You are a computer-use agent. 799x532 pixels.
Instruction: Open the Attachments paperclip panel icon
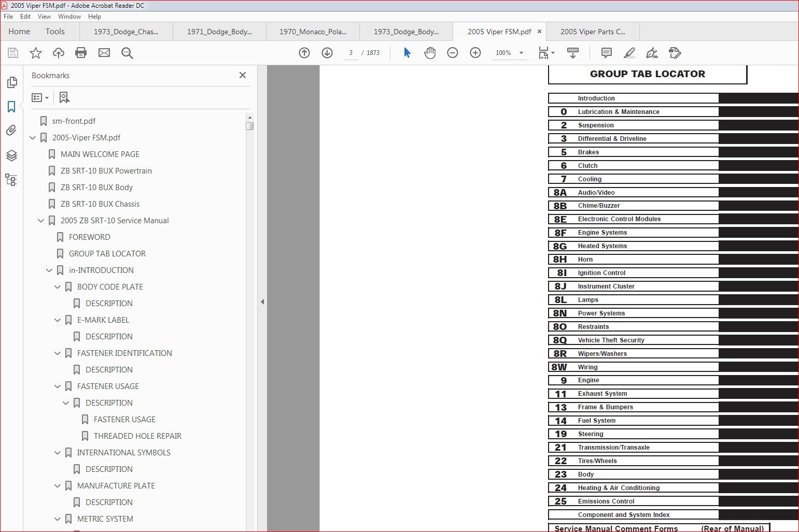pyautogui.click(x=11, y=131)
